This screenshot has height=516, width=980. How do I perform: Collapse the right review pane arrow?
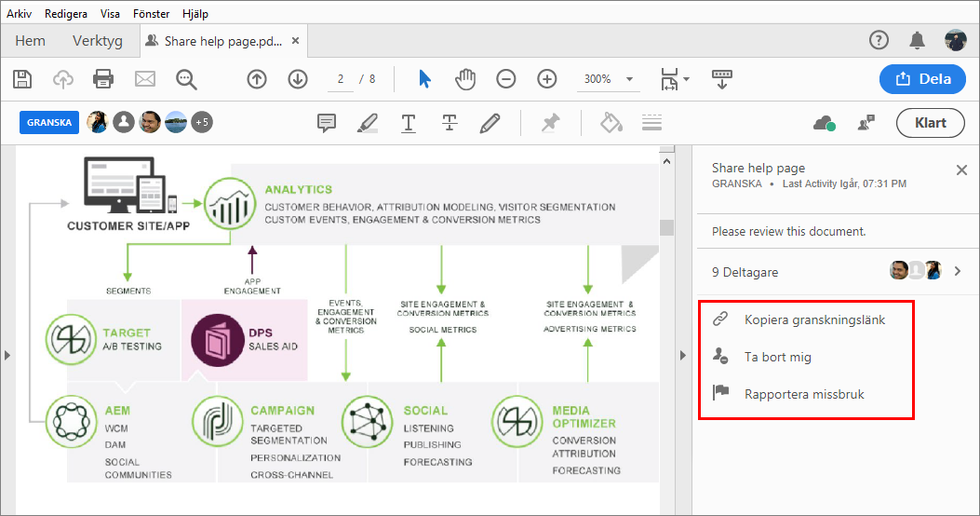(x=682, y=355)
